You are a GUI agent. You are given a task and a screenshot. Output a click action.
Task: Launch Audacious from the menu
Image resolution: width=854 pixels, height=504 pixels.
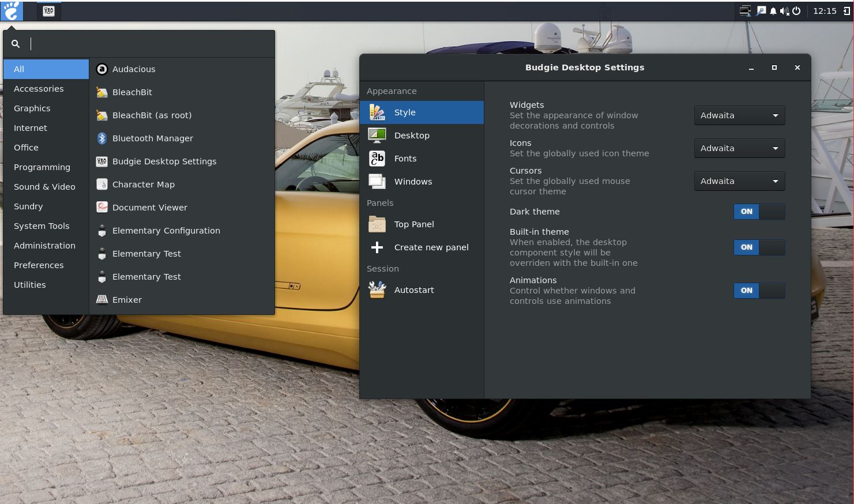(x=134, y=69)
